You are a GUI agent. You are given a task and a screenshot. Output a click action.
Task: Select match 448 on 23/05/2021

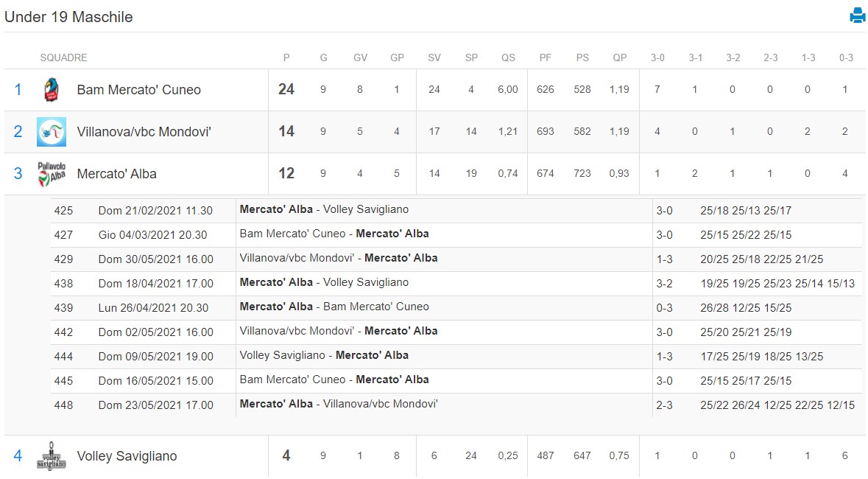pyautogui.click(x=456, y=406)
